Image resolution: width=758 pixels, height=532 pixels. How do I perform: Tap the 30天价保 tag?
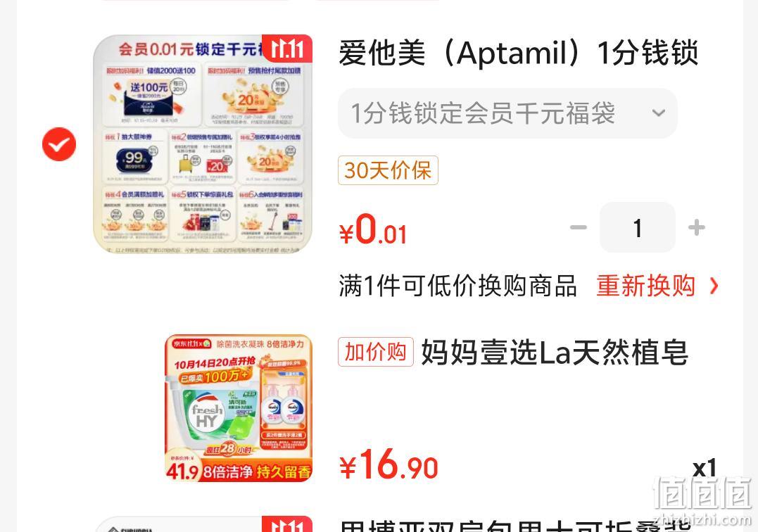coord(388,170)
